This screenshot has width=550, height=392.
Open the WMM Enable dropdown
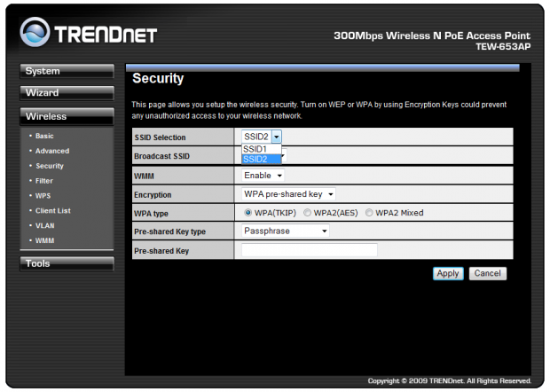pos(263,176)
